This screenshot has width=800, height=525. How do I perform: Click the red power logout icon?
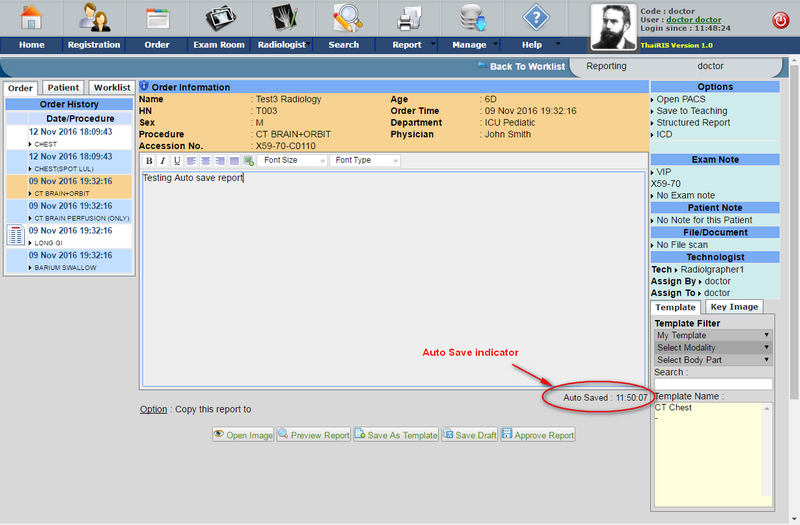tap(780, 20)
